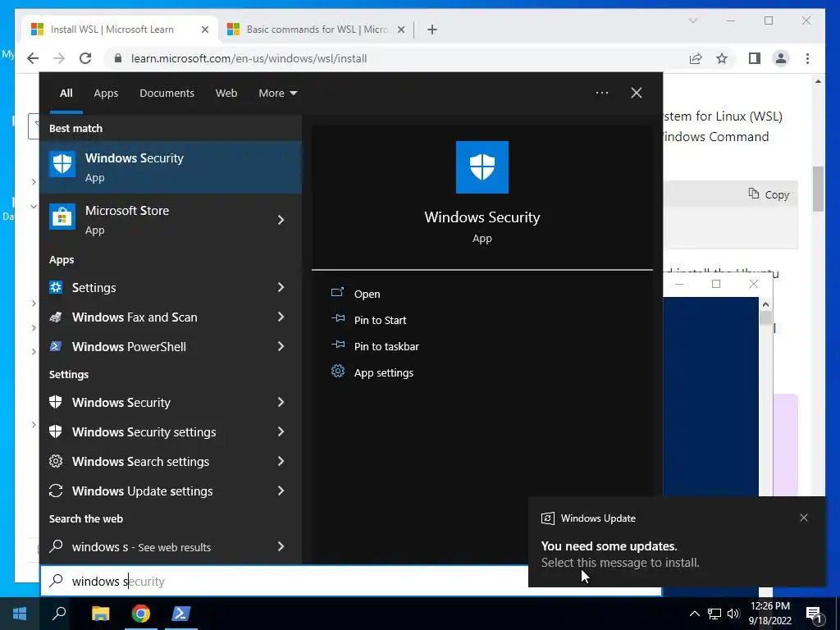Click the taskbar search magnifier icon

(x=59, y=614)
